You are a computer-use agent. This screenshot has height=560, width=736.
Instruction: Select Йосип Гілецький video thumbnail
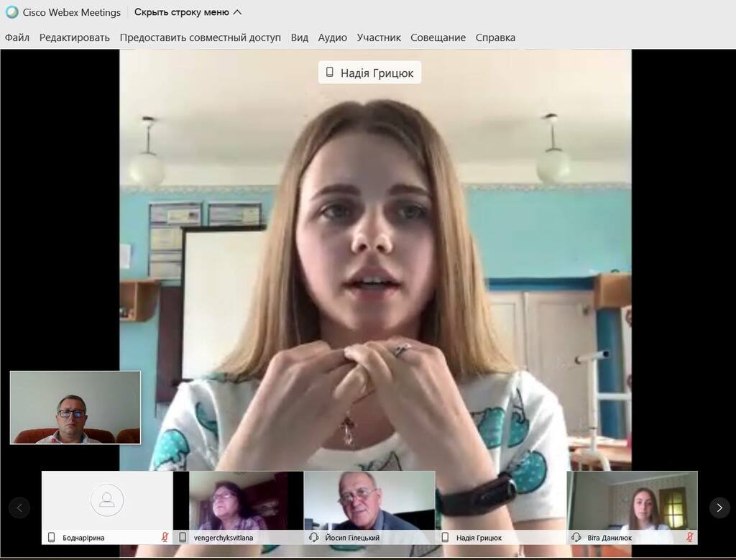[369, 508]
